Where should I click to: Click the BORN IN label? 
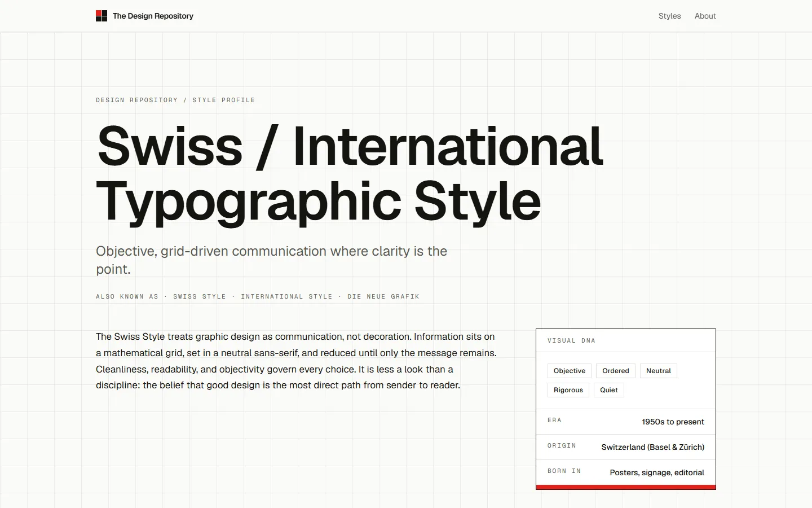tap(564, 471)
